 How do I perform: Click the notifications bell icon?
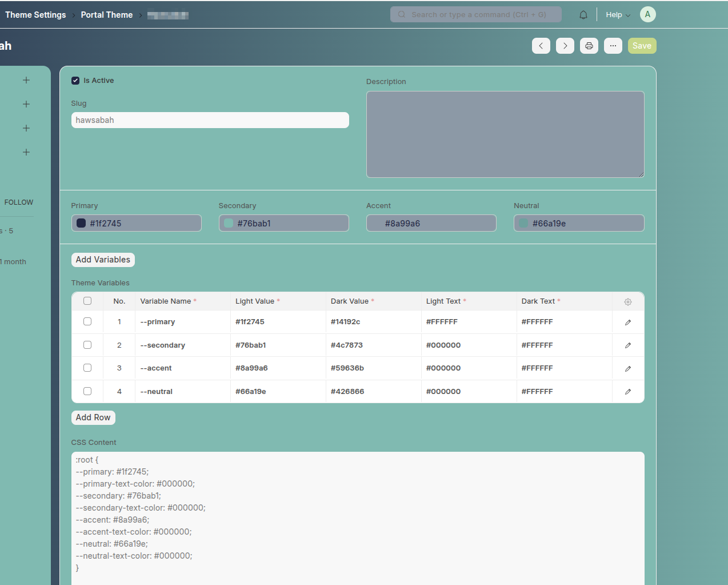[583, 15]
